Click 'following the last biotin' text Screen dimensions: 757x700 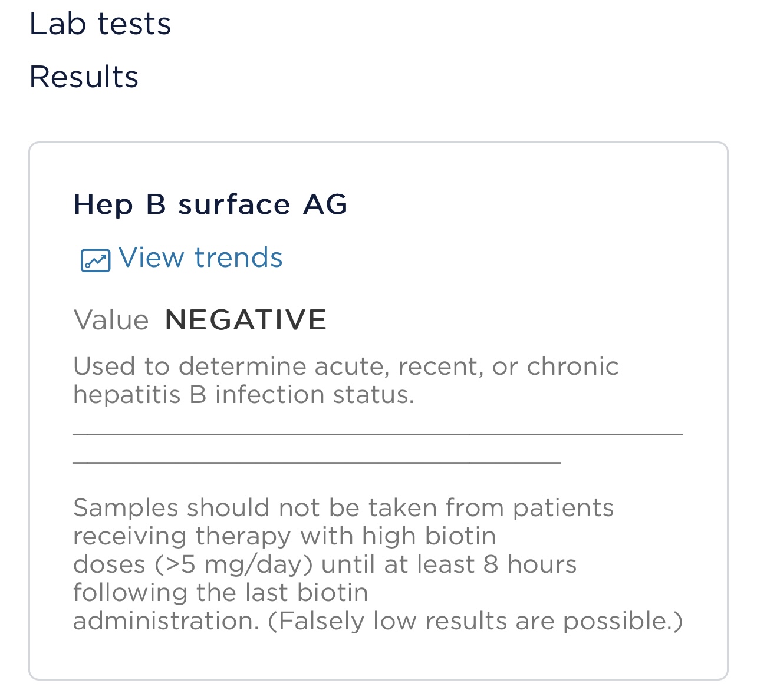coord(220,593)
